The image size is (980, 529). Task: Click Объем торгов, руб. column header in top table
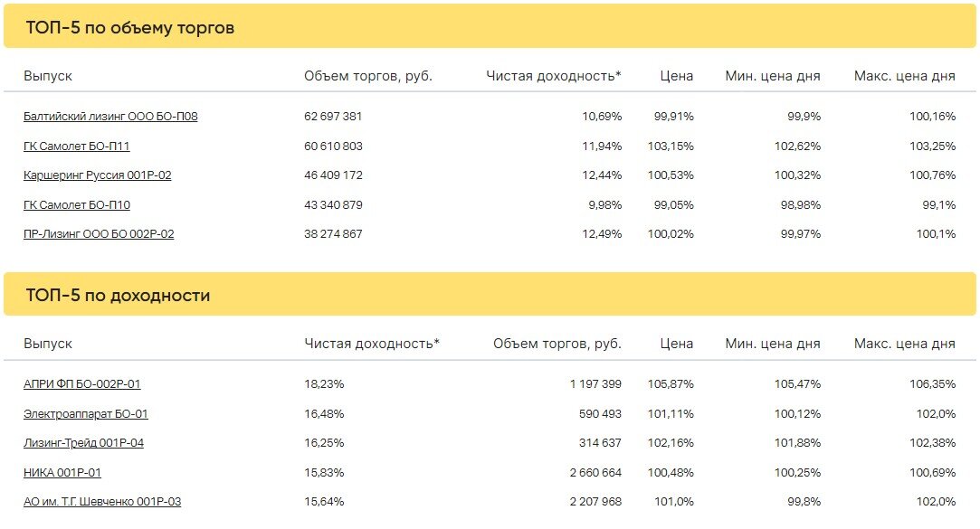368,76
